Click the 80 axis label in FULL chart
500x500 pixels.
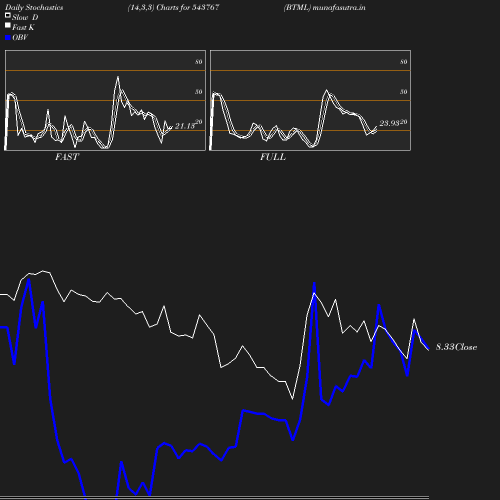point(404,62)
